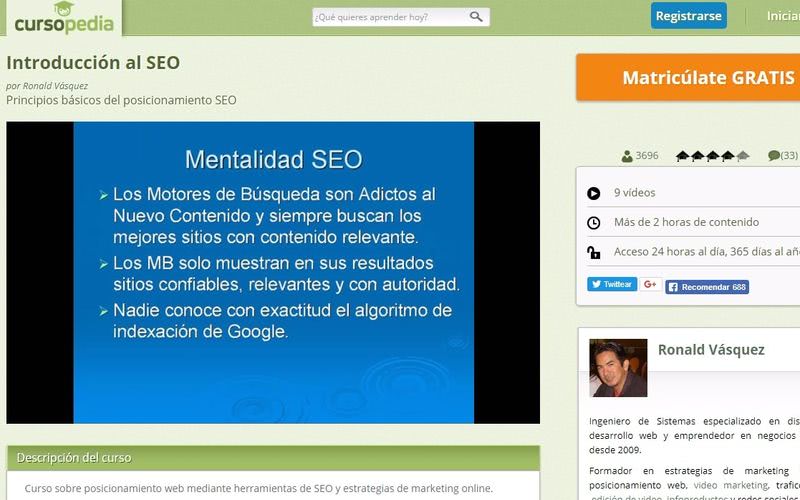The width and height of the screenshot is (800, 500).
Task: Click the clock icon for content duration
Action: [x=594, y=223]
